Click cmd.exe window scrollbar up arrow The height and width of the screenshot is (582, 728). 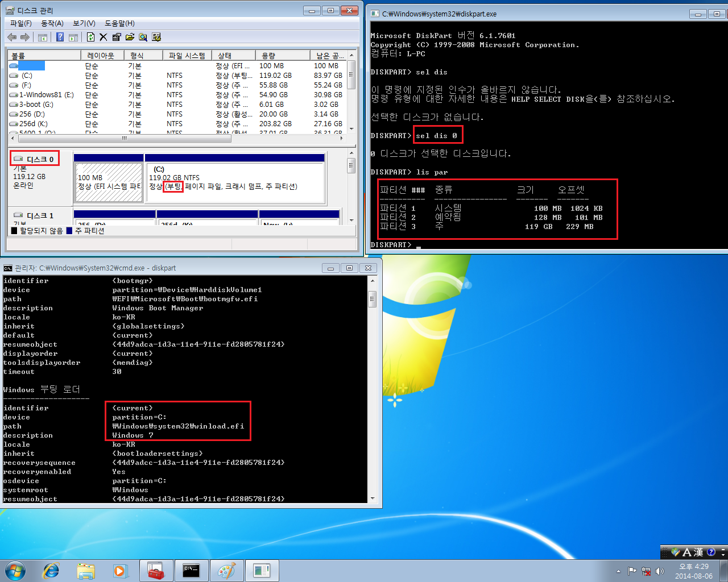373,281
